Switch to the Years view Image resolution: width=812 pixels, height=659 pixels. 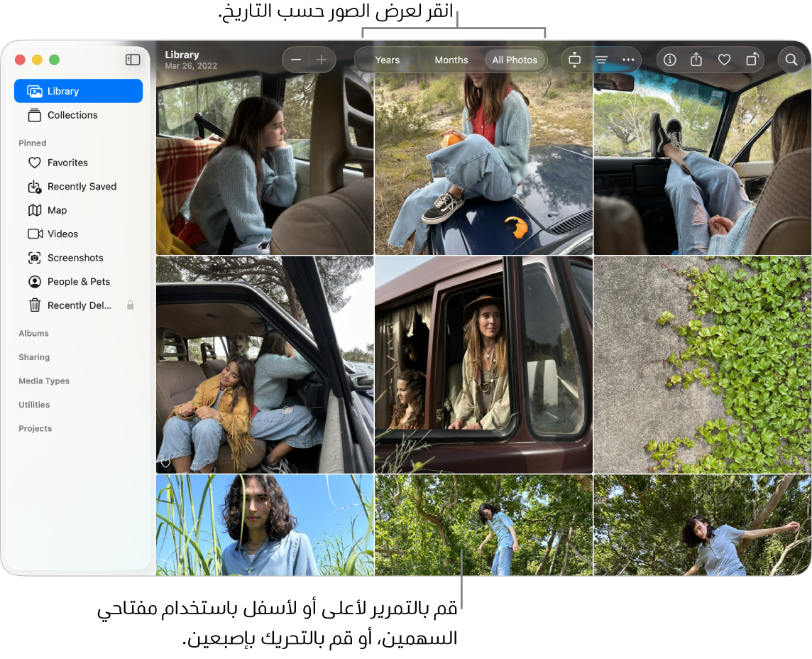(387, 60)
